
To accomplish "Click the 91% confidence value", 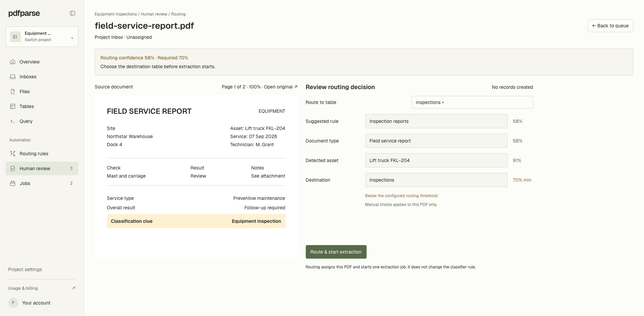I will click(517, 160).
